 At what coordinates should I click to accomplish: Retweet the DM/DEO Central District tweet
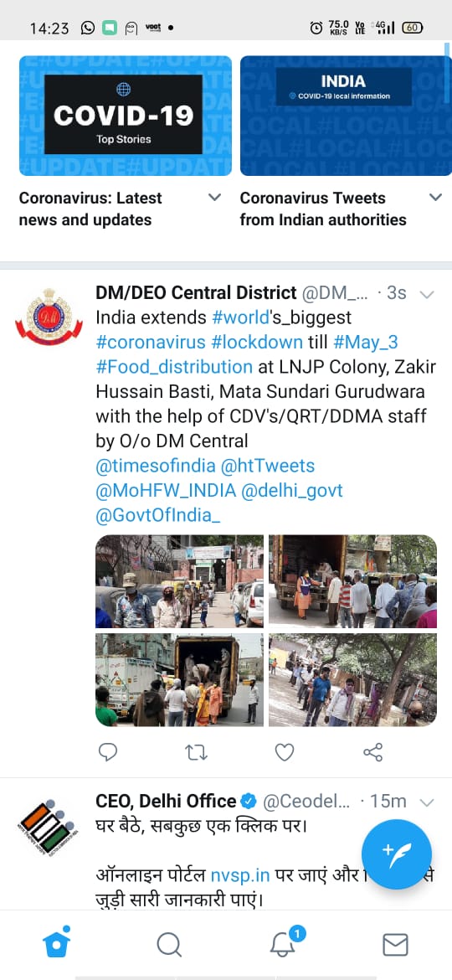[196, 752]
